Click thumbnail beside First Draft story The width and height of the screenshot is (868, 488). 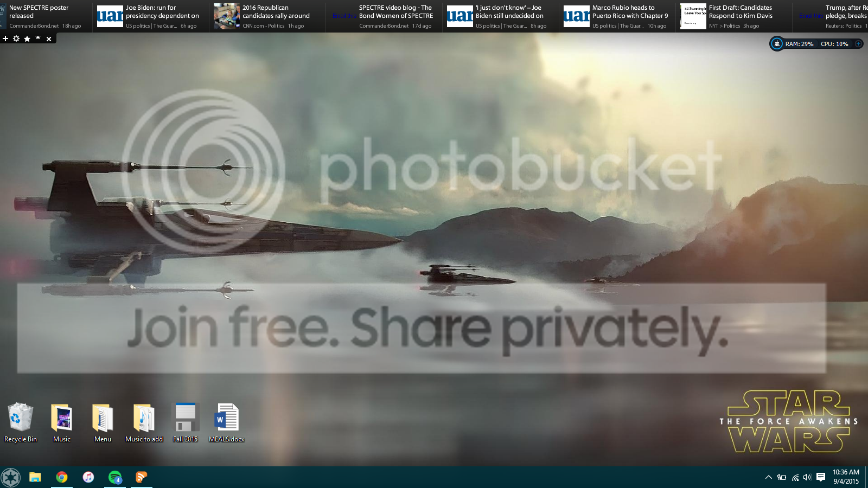(693, 16)
